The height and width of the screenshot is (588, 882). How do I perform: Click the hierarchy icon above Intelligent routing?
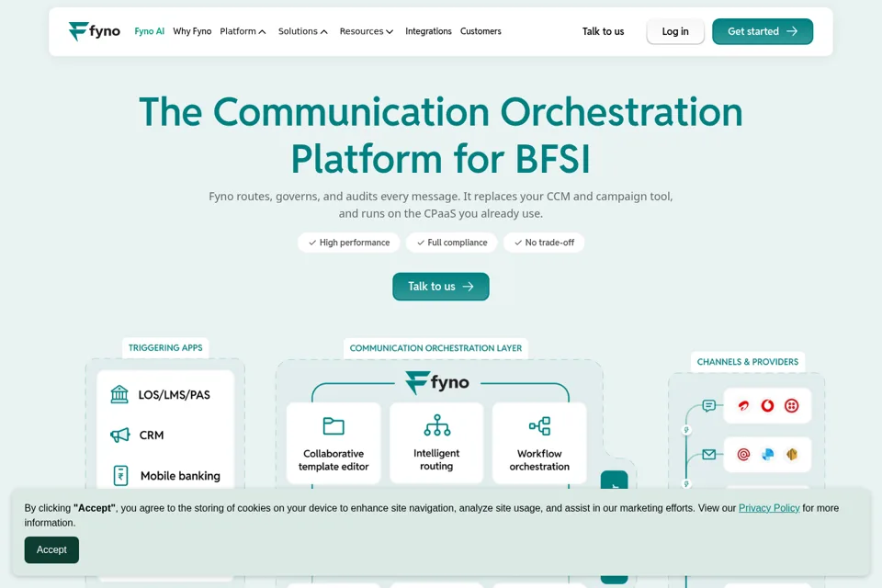coord(437,425)
